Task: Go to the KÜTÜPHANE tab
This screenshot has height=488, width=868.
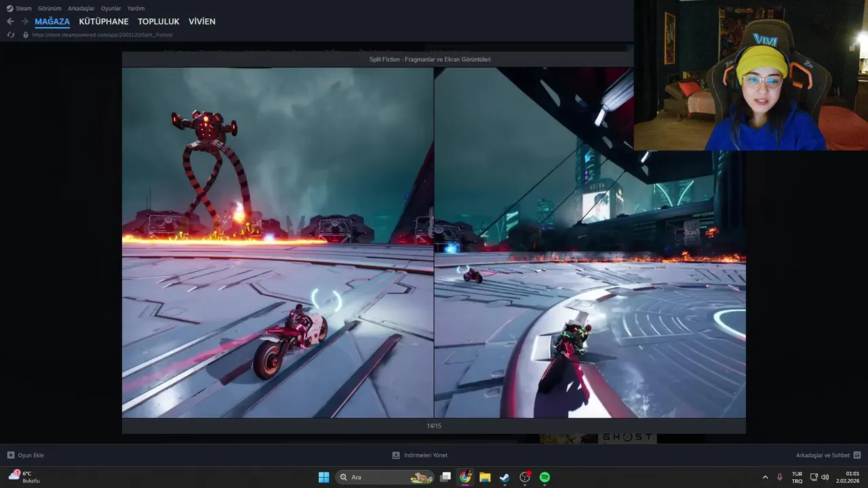Action: [104, 22]
